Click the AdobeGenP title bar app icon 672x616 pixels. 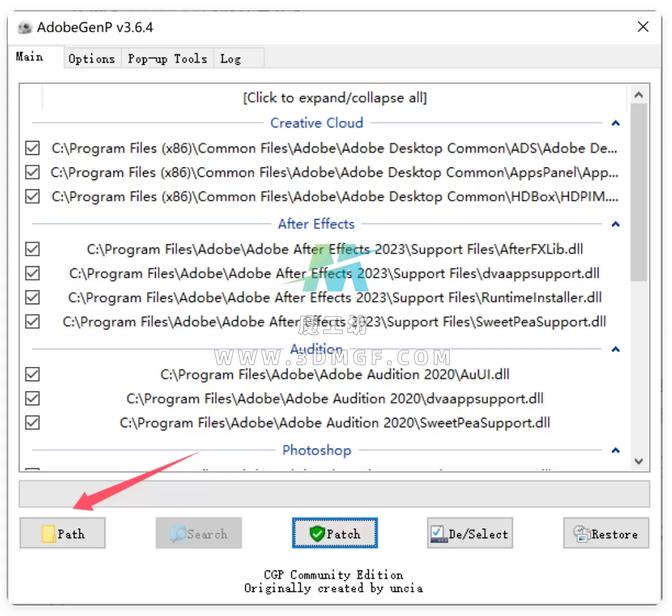coord(25,28)
